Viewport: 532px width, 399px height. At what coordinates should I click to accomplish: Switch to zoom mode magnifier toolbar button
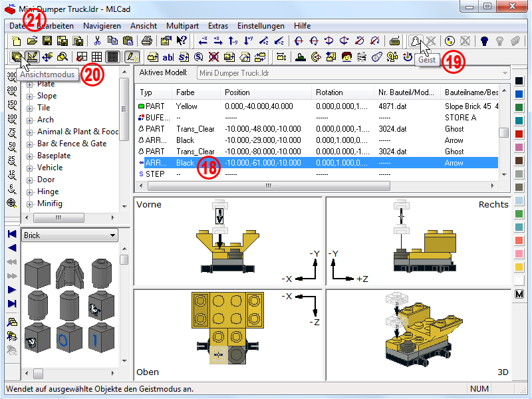click(63, 57)
